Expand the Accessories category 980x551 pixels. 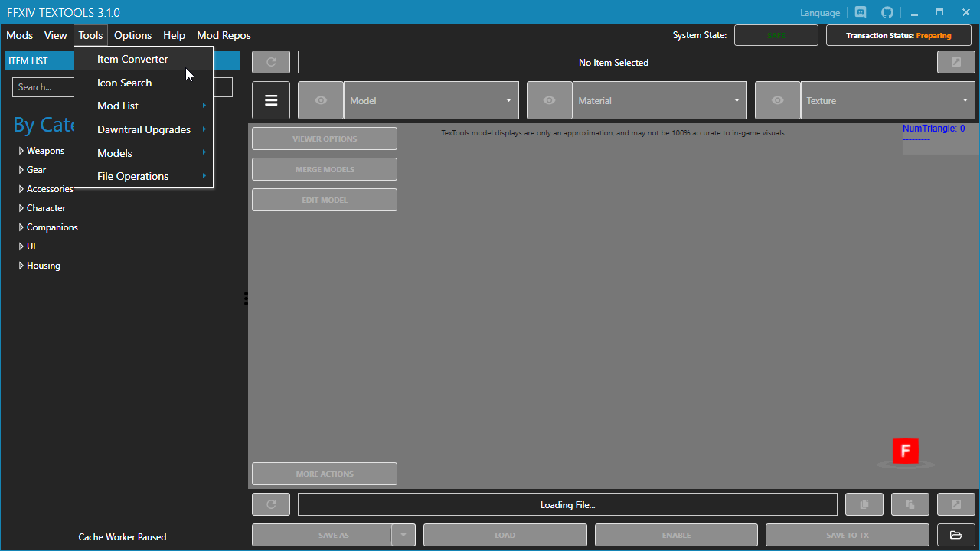click(21, 189)
